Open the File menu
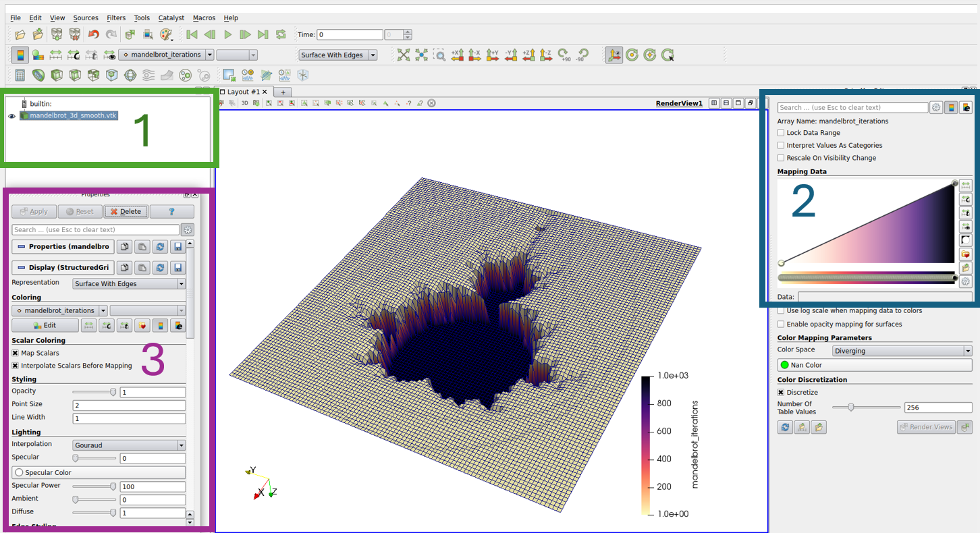This screenshot has height=533, width=980. (16, 18)
